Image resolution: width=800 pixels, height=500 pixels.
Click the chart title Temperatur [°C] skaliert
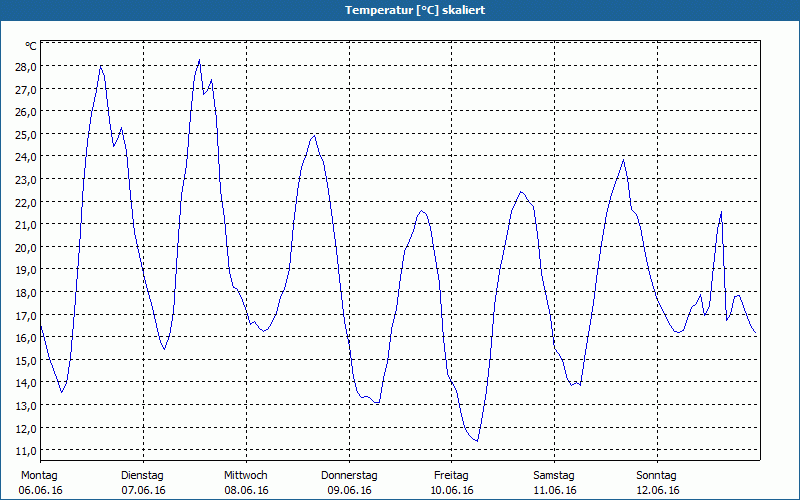(415, 10)
